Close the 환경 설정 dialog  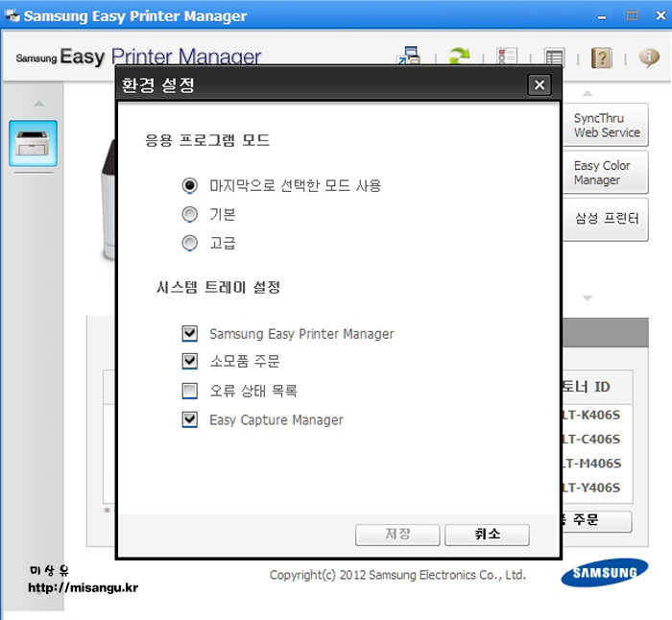[x=540, y=84]
